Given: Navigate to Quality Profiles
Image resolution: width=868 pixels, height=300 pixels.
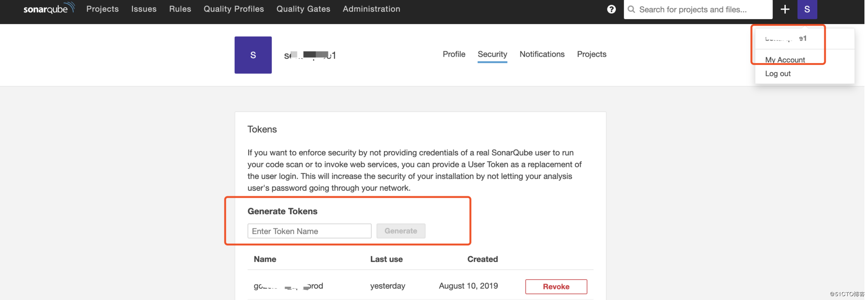Looking at the screenshot, I should click(234, 9).
